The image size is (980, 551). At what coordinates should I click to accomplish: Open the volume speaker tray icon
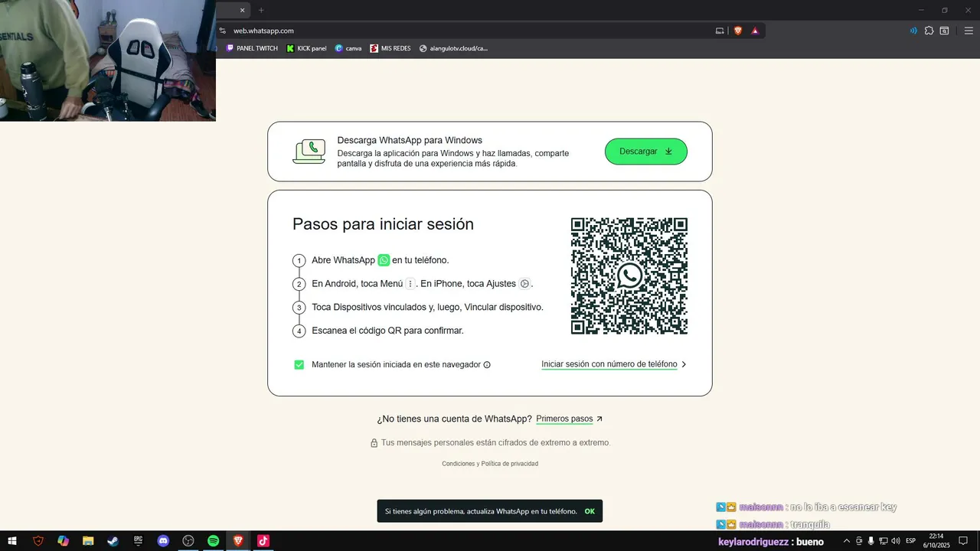(x=895, y=541)
